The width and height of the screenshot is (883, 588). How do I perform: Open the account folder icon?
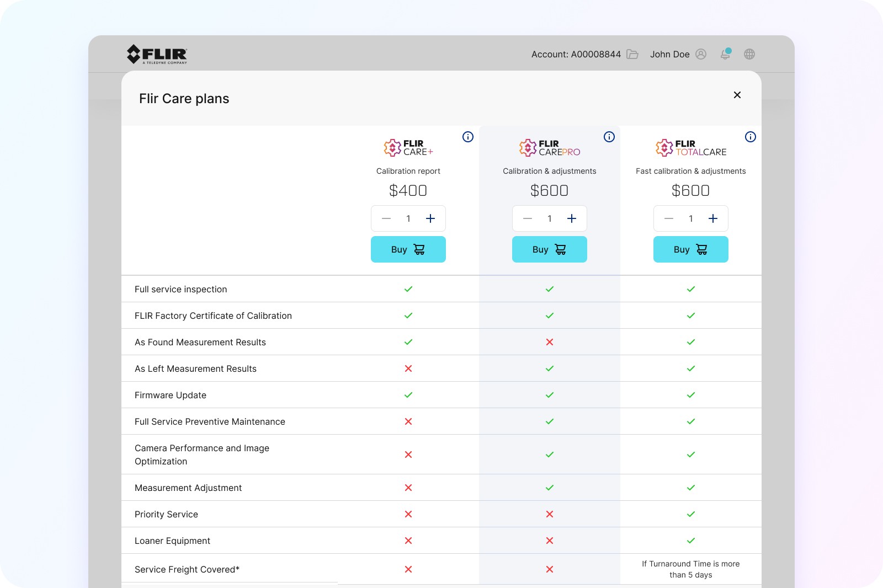coord(632,54)
